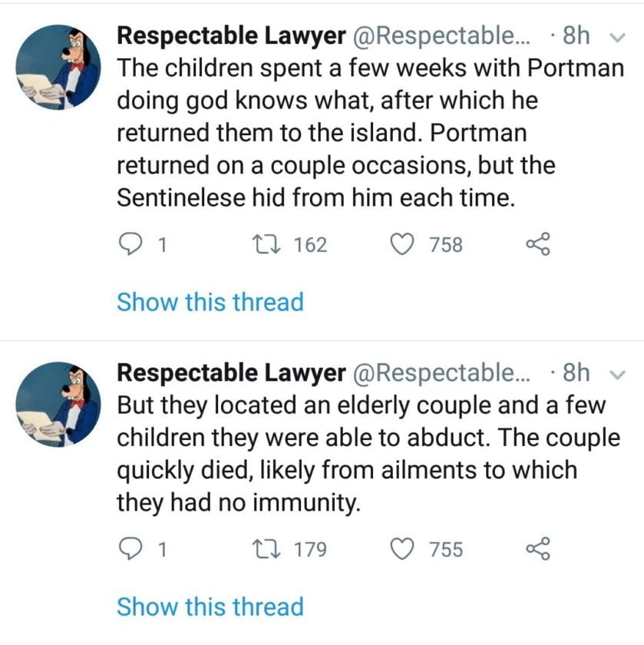644x645 pixels.
Task: Open Respectable Lawyer's name on the Portman tweet
Action: (x=230, y=35)
